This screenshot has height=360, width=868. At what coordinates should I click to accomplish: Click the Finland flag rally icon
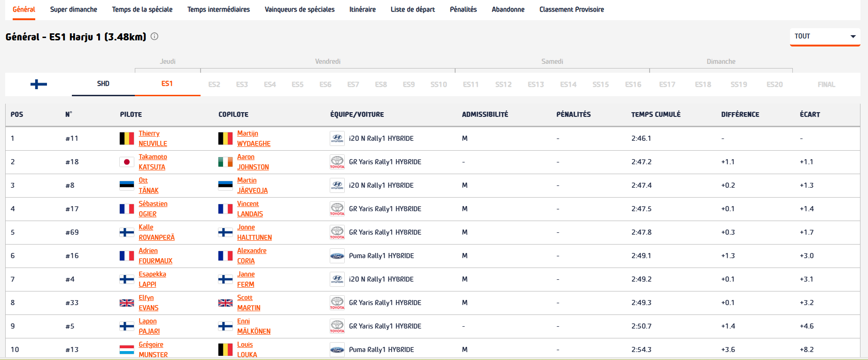[39, 84]
